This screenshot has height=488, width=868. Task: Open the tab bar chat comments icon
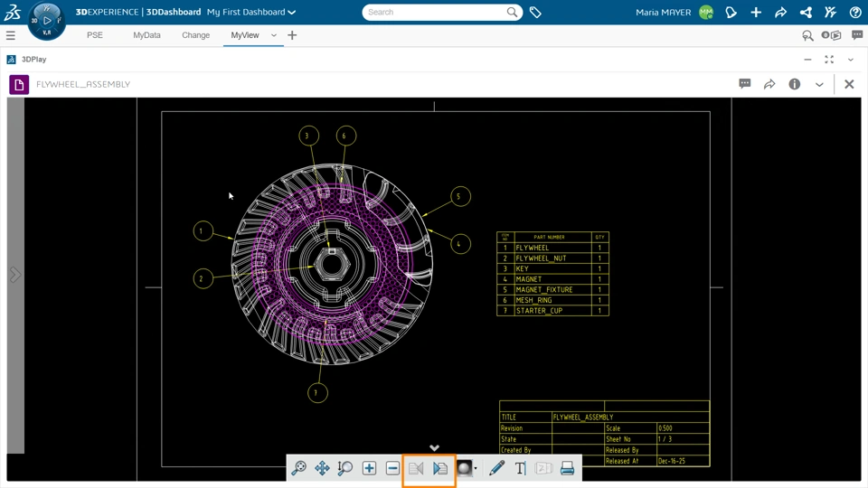coord(857,35)
